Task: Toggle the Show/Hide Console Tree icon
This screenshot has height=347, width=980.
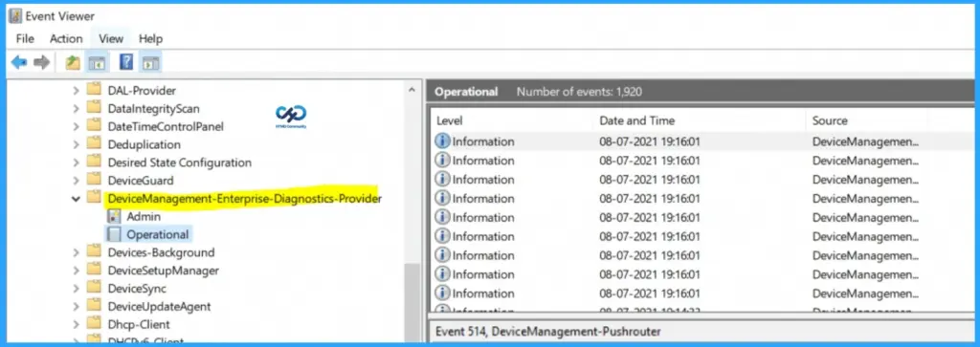Action: point(97,62)
